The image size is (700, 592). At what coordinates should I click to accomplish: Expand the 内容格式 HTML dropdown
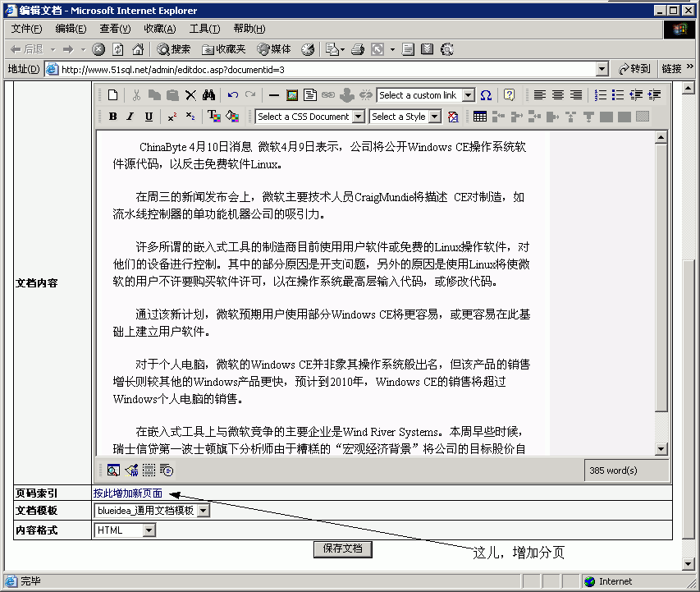click(149, 530)
